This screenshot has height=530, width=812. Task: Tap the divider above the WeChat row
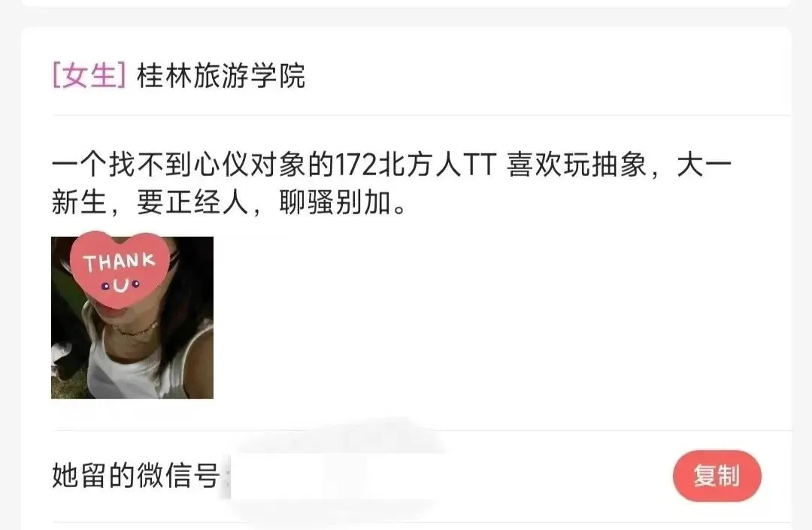pyautogui.click(x=422, y=429)
